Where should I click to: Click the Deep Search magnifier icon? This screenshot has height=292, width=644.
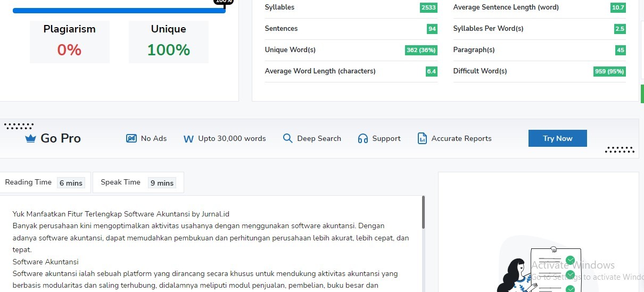coord(287,138)
